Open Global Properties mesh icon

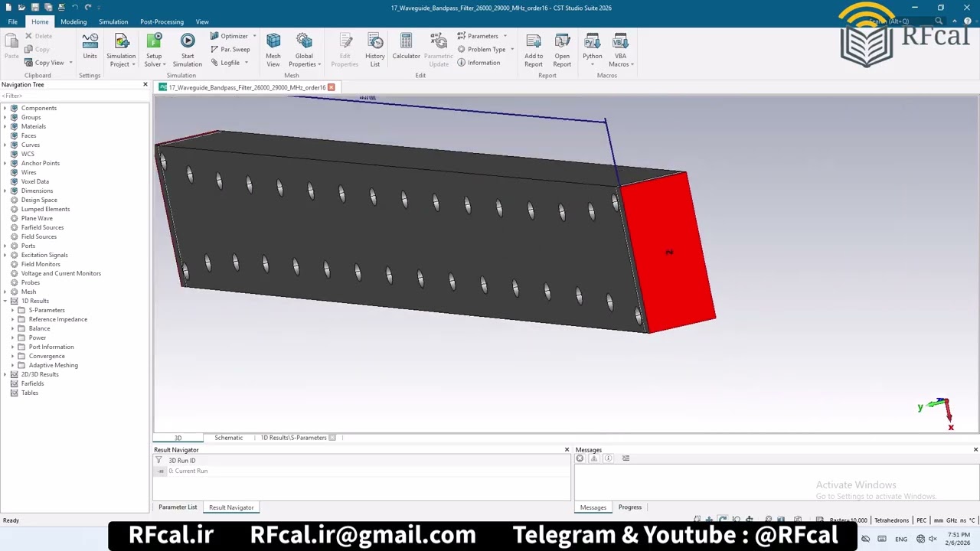click(x=304, y=50)
